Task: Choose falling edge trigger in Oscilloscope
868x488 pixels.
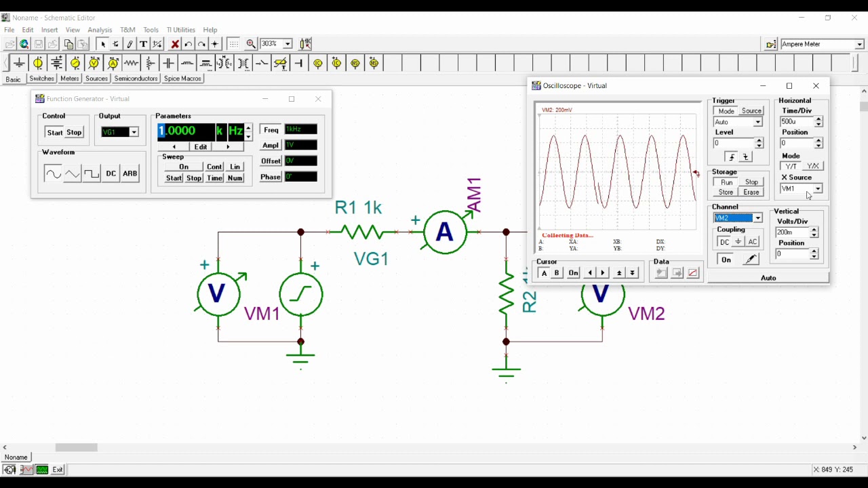Action: (746, 157)
